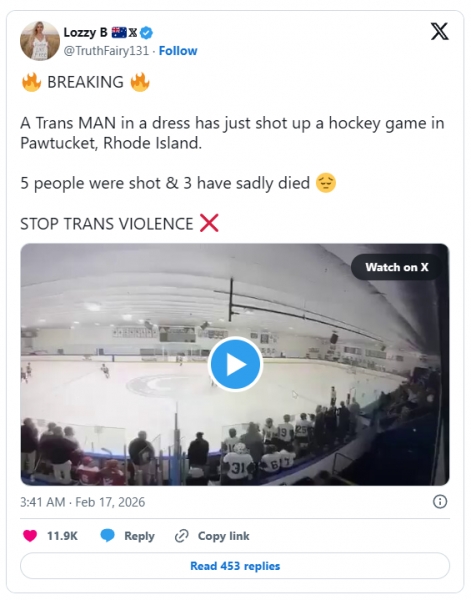Click the X logo icon
Viewport: 471px width, 600px height.
pos(440,31)
